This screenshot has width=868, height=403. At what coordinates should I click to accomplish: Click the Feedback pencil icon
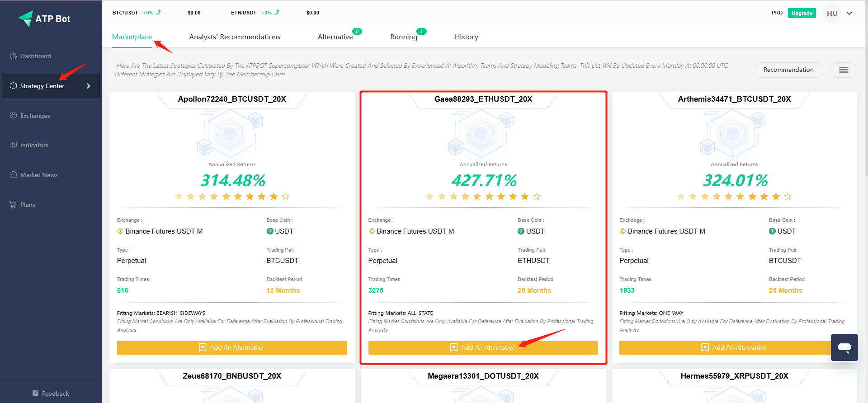point(36,393)
